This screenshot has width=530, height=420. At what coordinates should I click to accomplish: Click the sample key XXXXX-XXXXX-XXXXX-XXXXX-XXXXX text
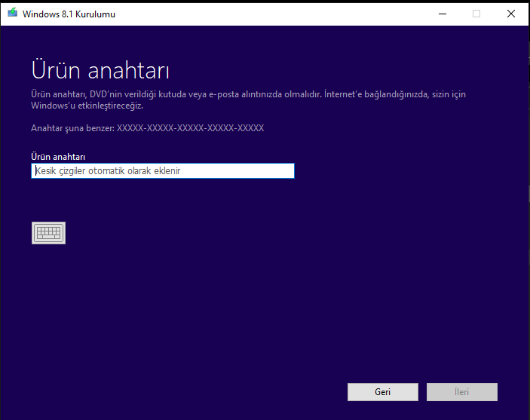click(190, 128)
